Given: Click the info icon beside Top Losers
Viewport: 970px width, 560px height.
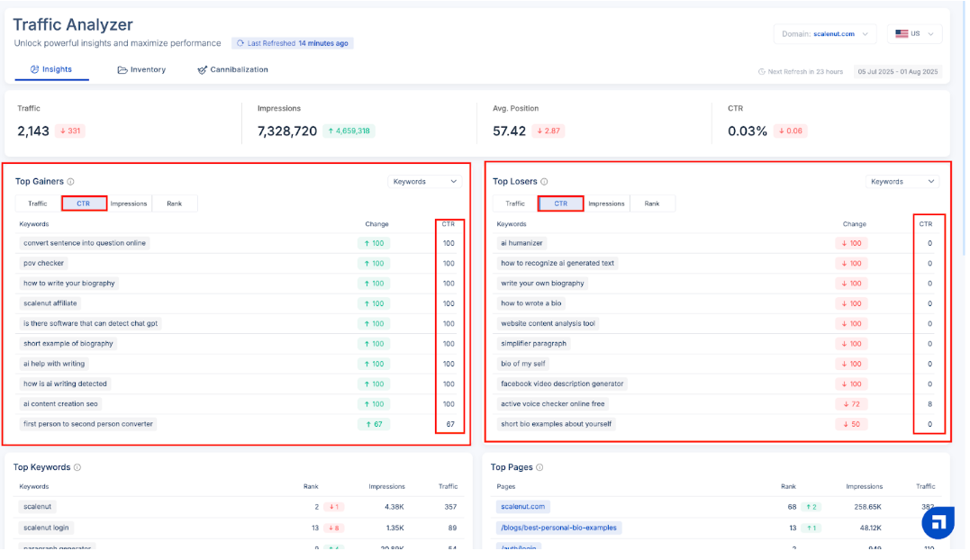Looking at the screenshot, I should point(544,182).
